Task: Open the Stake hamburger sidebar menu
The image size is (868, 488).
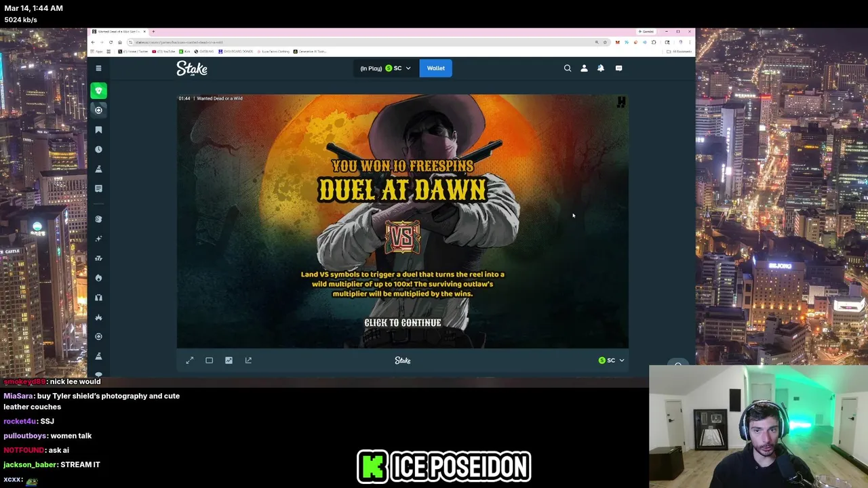Action: pos(98,68)
